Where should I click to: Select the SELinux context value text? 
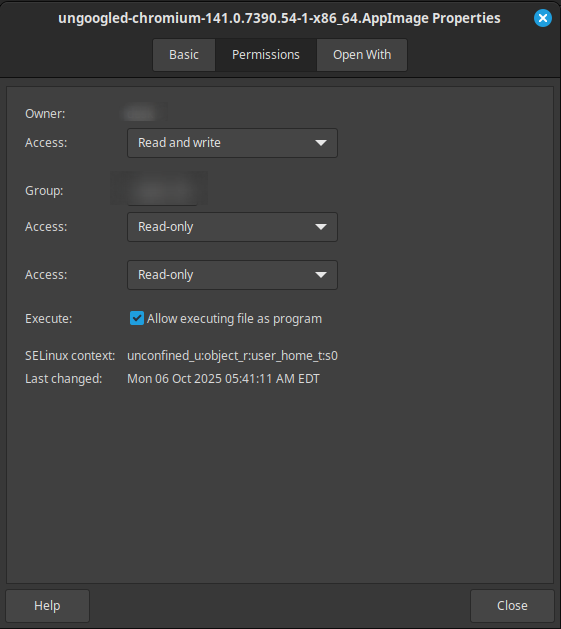click(x=232, y=356)
